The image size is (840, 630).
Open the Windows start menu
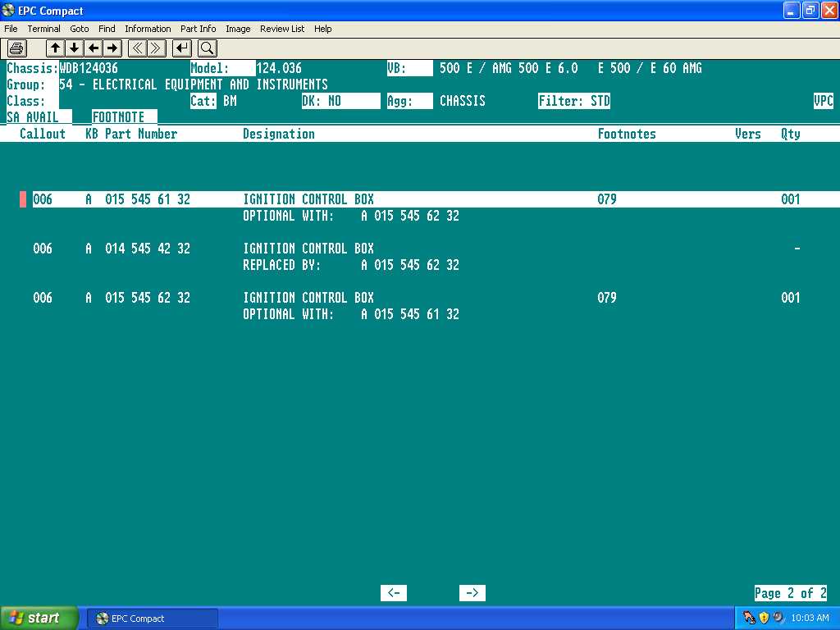pyautogui.click(x=39, y=618)
